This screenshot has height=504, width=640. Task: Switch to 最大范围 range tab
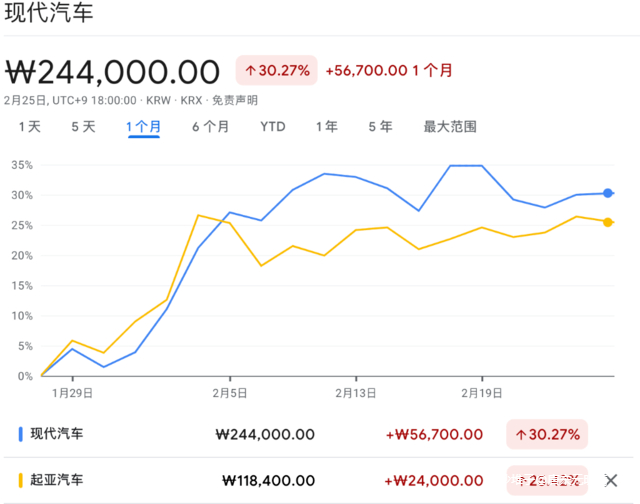tap(450, 127)
